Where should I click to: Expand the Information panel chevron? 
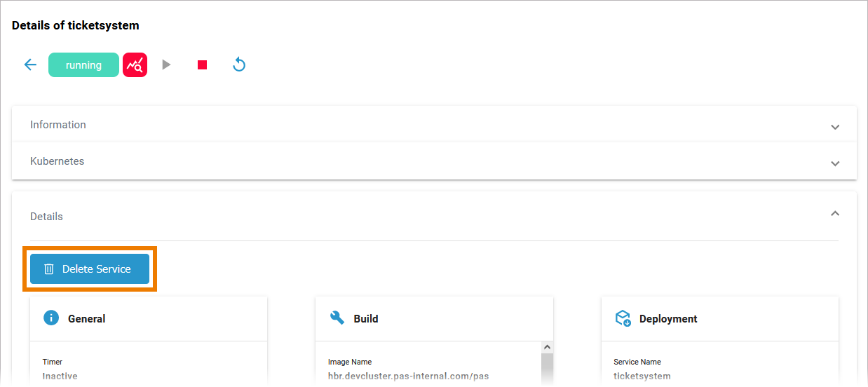pyautogui.click(x=834, y=127)
